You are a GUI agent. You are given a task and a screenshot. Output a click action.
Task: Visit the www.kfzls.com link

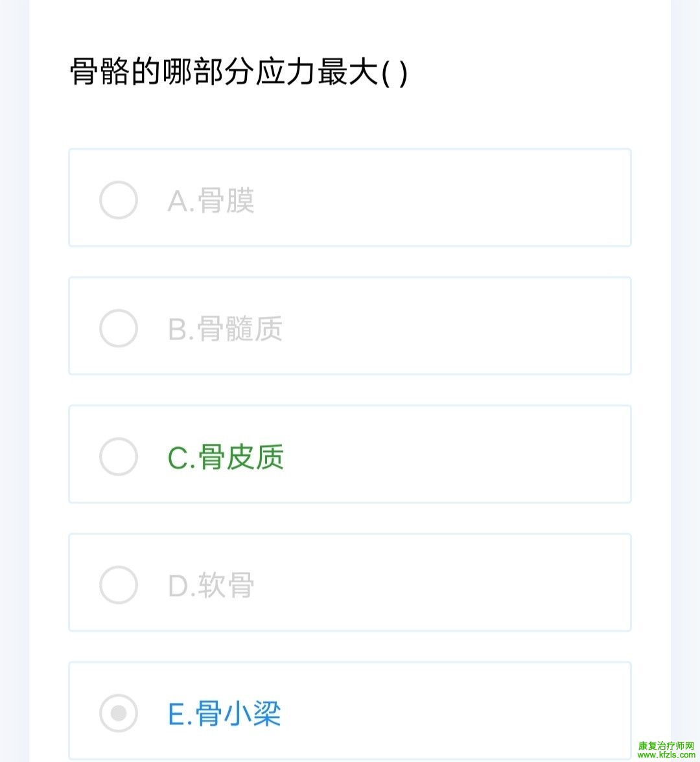(666, 756)
